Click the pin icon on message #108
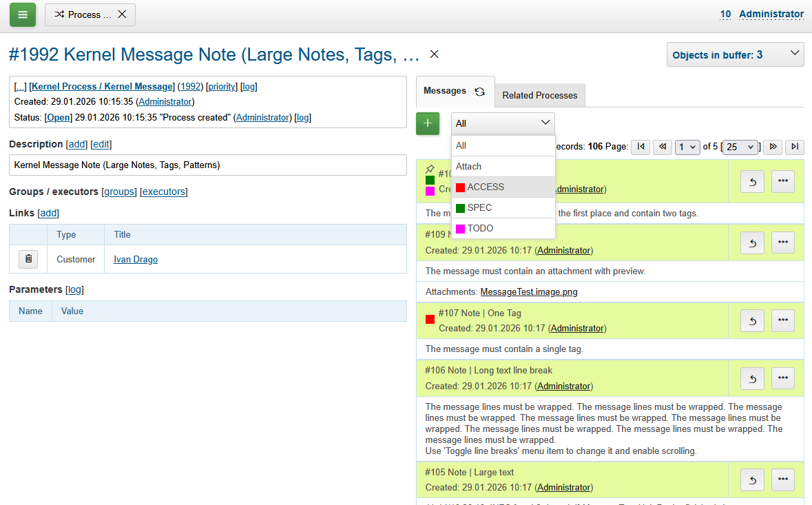This screenshot has width=812, height=505. point(430,169)
